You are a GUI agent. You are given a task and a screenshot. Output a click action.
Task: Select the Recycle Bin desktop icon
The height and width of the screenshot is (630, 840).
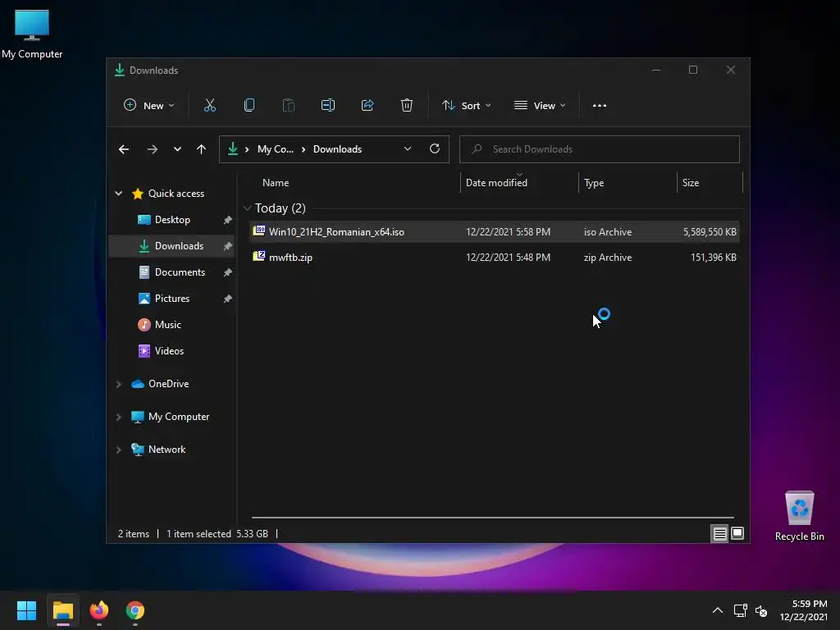coord(799,516)
